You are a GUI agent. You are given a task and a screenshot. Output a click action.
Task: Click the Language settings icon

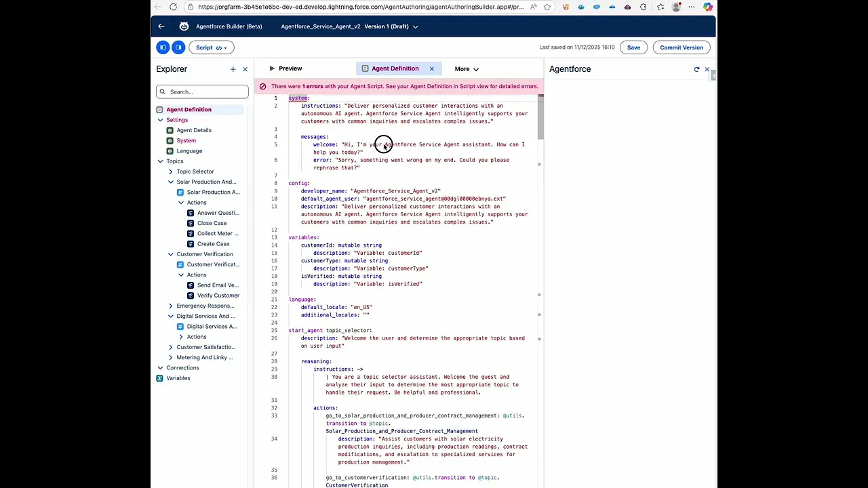tap(170, 150)
